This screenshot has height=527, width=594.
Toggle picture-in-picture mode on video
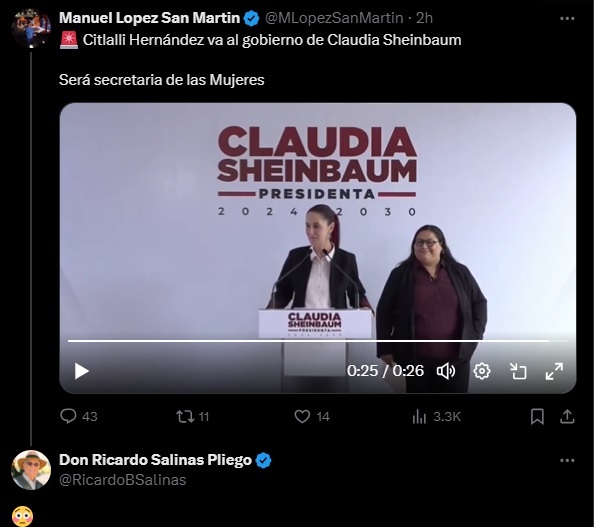(x=518, y=371)
